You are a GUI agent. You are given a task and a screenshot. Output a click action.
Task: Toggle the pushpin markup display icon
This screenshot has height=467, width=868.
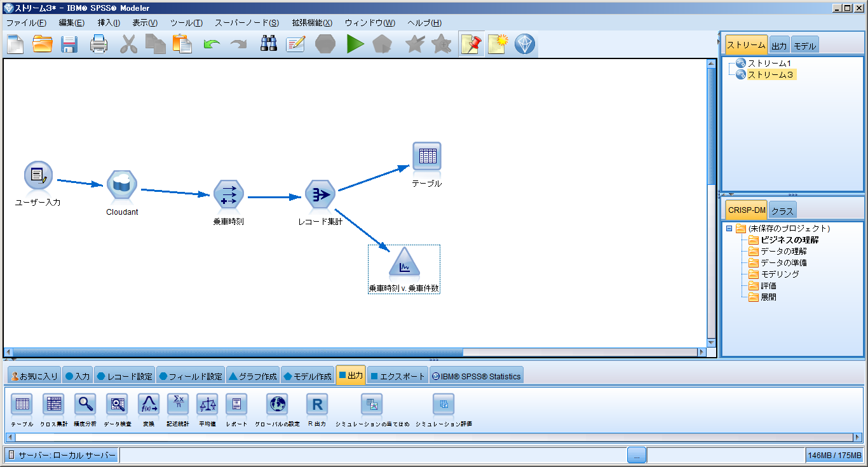(x=471, y=44)
